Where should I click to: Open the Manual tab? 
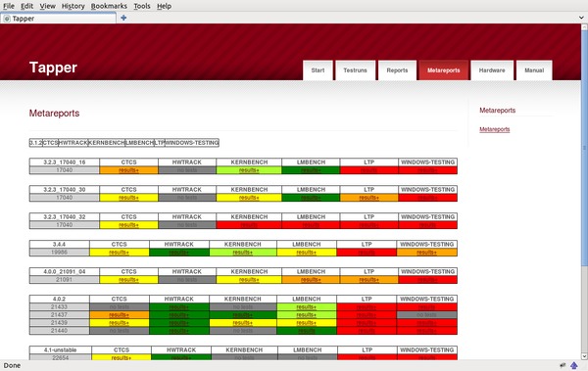[x=534, y=70]
